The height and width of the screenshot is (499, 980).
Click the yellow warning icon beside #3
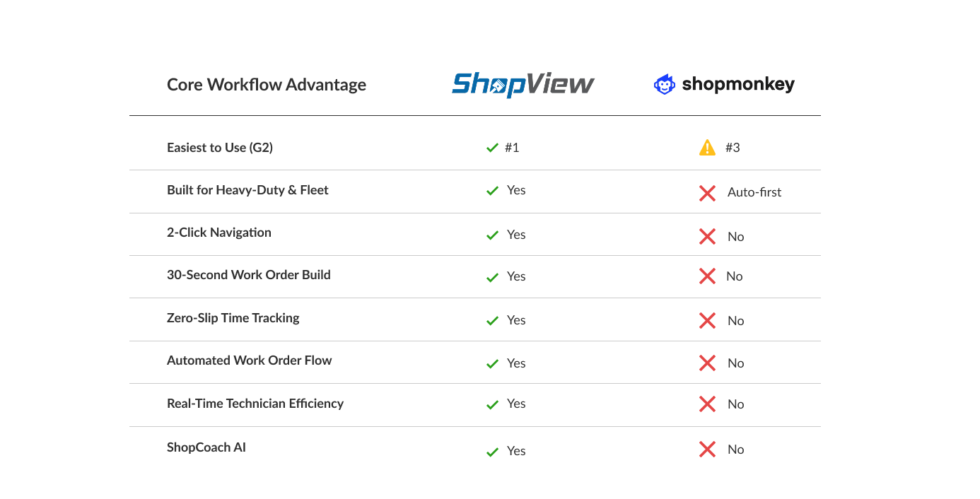click(x=707, y=148)
